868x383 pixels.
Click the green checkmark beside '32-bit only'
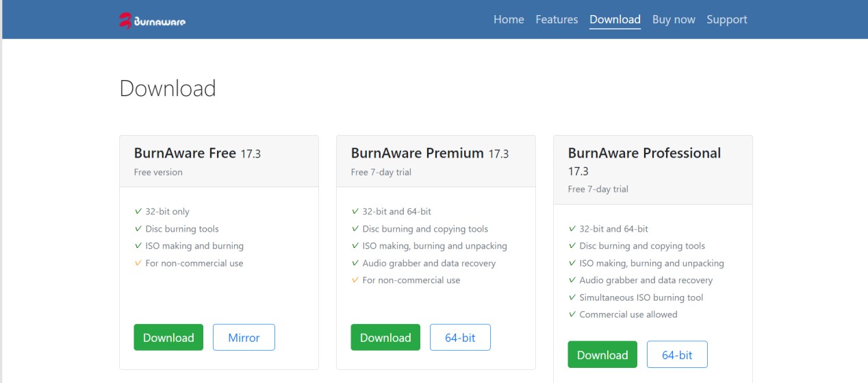(138, 212)
